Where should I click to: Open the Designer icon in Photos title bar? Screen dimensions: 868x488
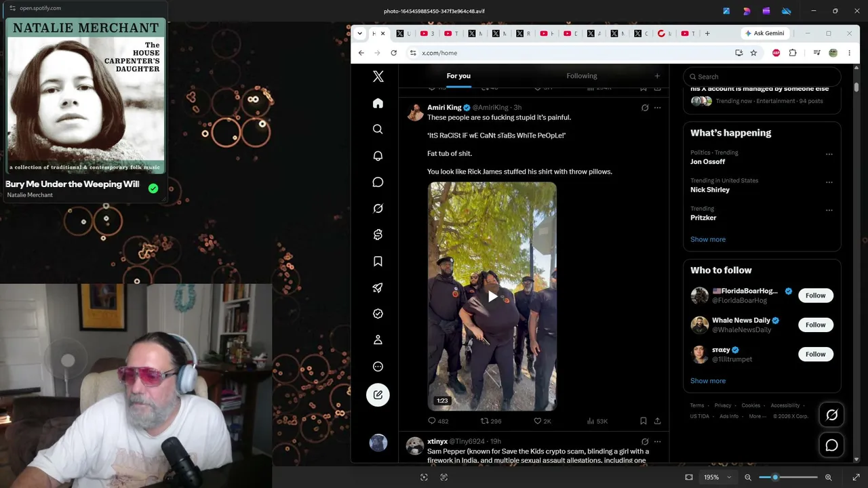(x=747, y=11)
